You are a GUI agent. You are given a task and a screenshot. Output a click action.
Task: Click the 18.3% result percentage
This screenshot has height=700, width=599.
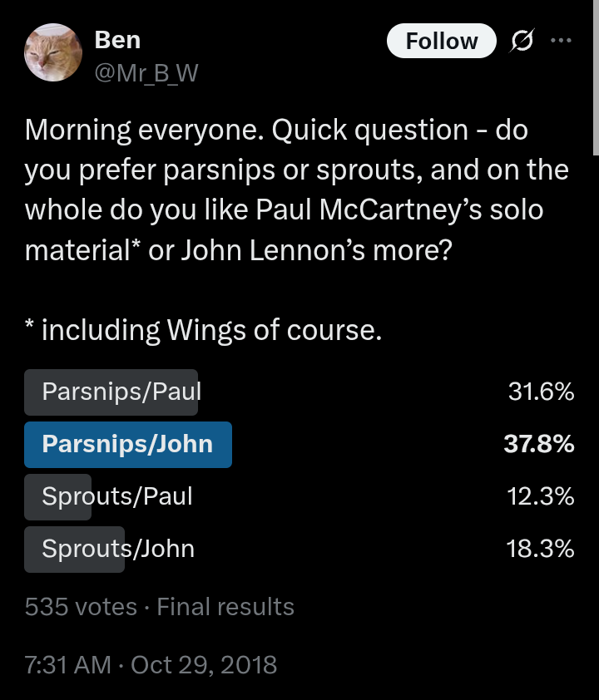pos(541,549)
